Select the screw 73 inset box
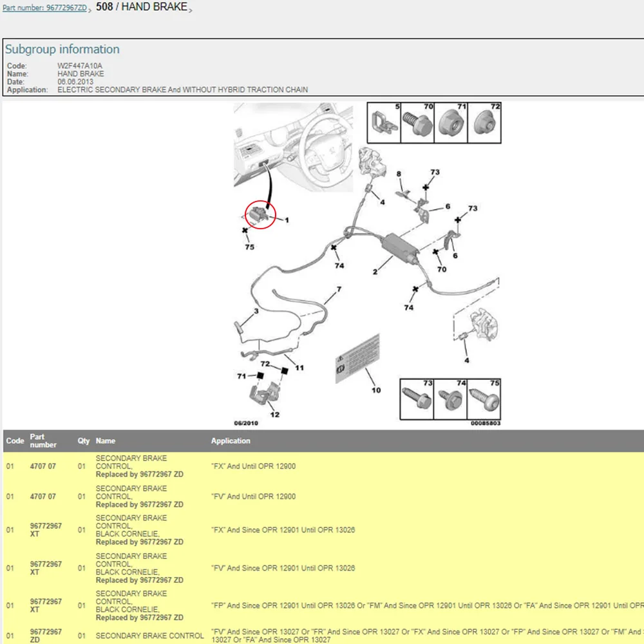 click(x=417, y=399)
